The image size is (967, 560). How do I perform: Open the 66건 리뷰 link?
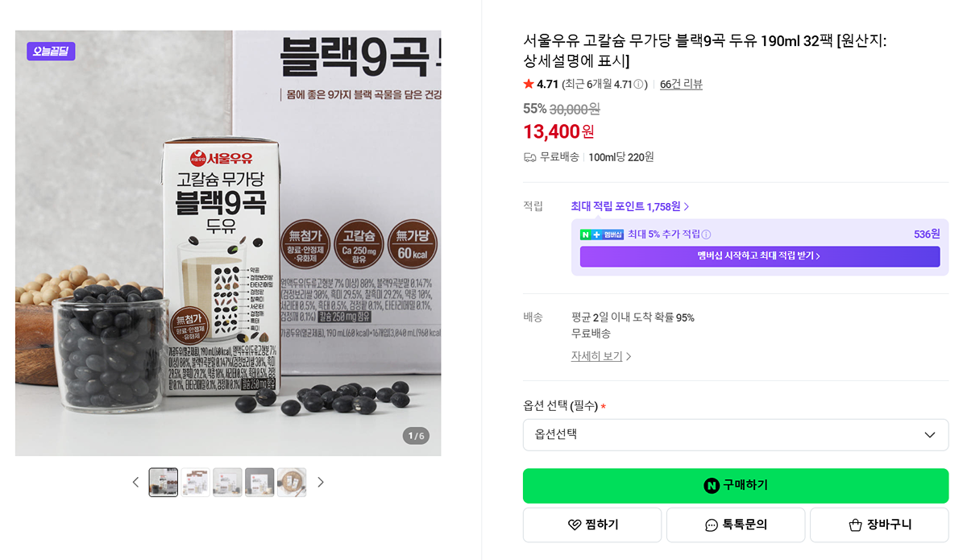tap(681, 85)
